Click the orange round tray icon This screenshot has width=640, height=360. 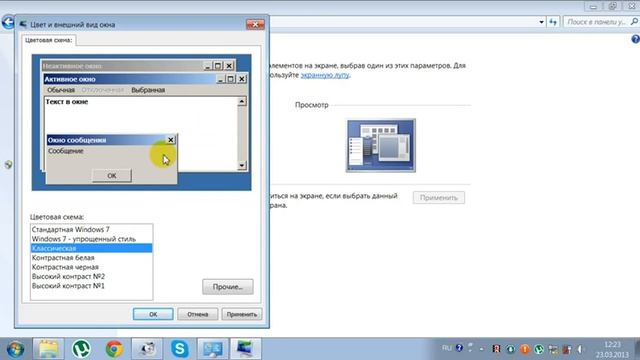pyautogui.click(x=525, y=349)
